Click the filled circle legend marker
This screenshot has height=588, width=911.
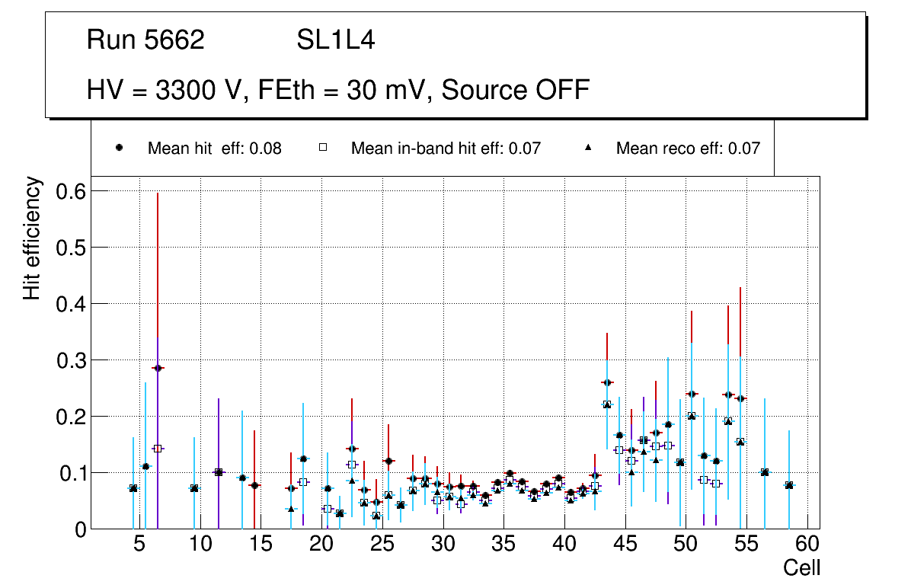pos(119,149)
